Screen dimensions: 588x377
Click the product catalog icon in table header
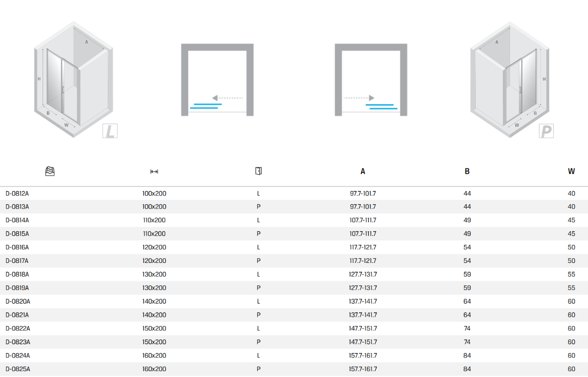pyautogui.click(x=49, y=171)
